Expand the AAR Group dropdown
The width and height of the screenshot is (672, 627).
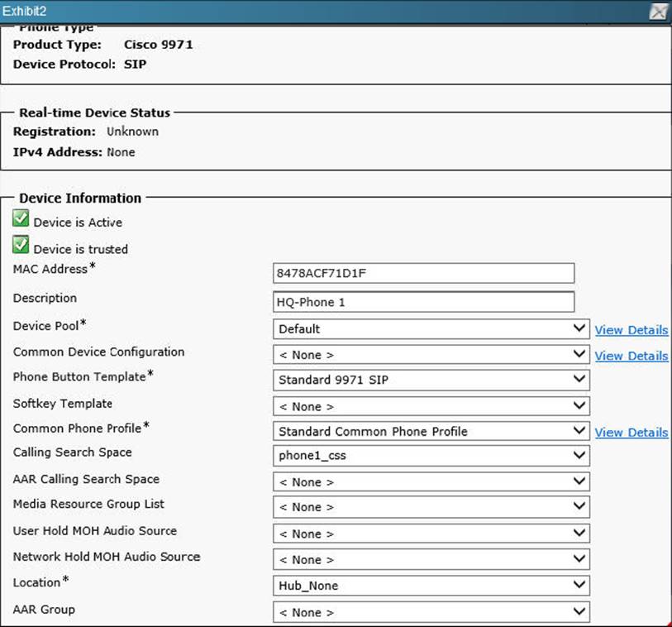click(x=431, y=612)
